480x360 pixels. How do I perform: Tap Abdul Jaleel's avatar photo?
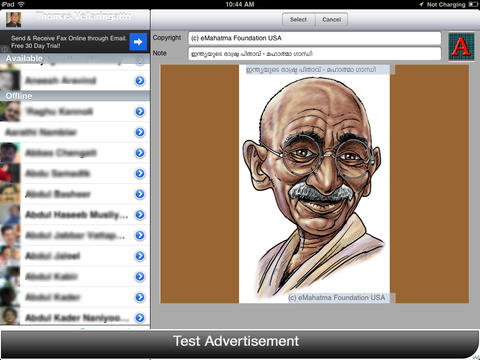[10, 256]
